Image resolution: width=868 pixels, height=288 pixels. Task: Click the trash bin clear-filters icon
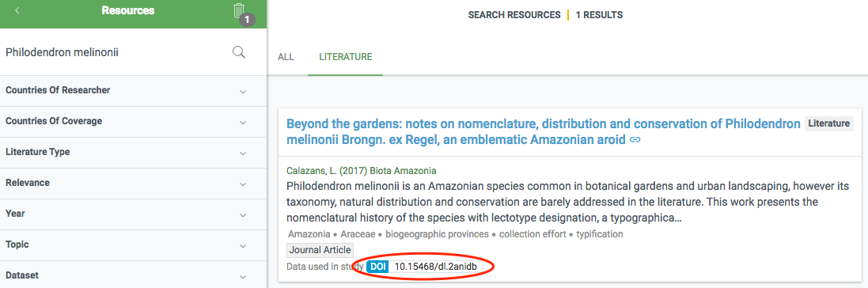[x=239, y=10]
